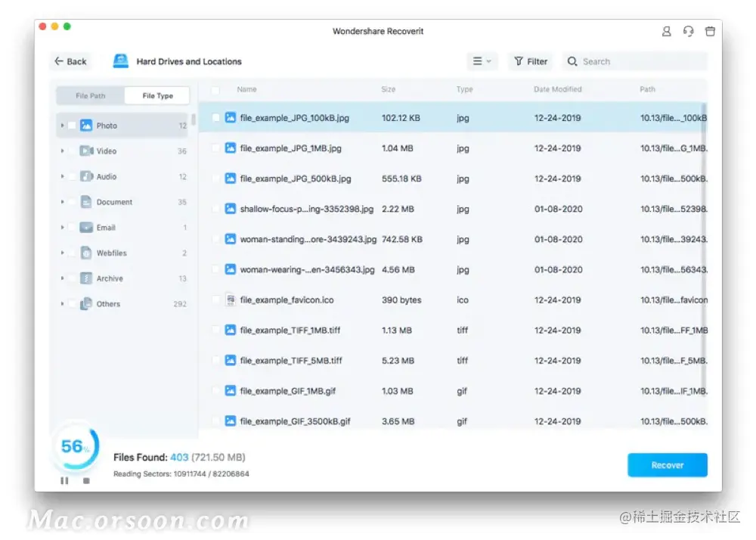Click the Hard Drives and Locations drive icon
The width and height of the screenshot is (756, 540).
pos(120,61)
